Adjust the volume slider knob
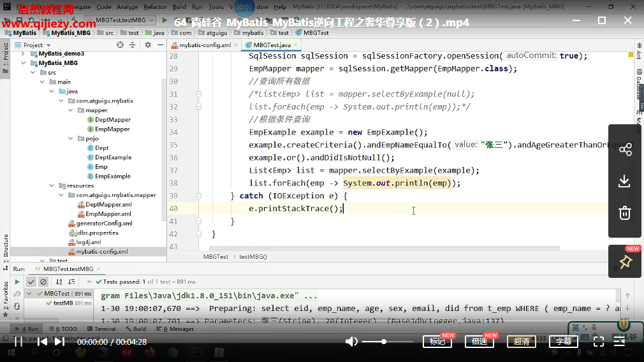Image resolution: width=644 pixels, height=362 pixels. (384, 342)
